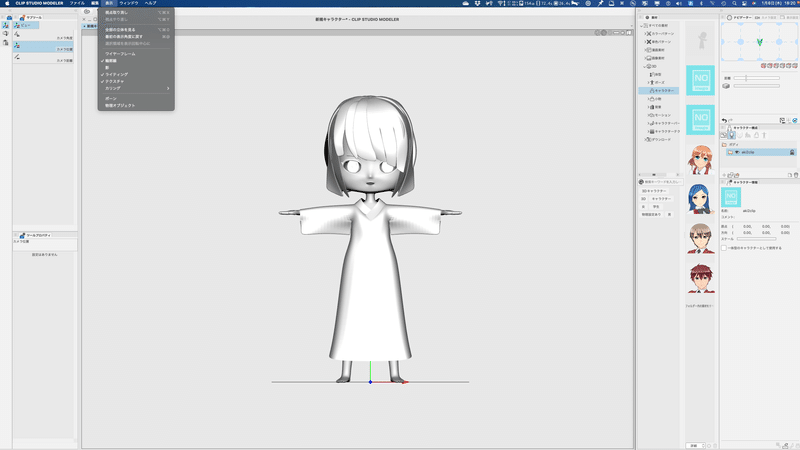Select the camera position sub tool

pyautogui.click(x=43, y=46)
